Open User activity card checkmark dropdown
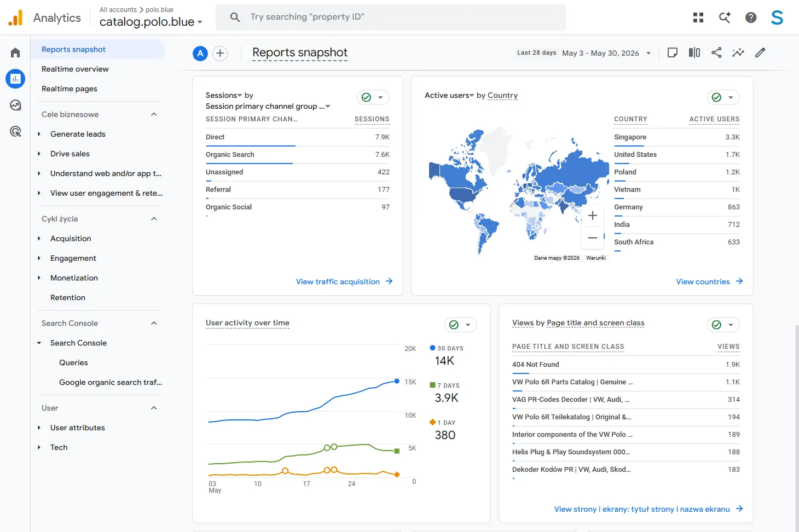Screen dimensions: 799x532 [x=461, y=325]
